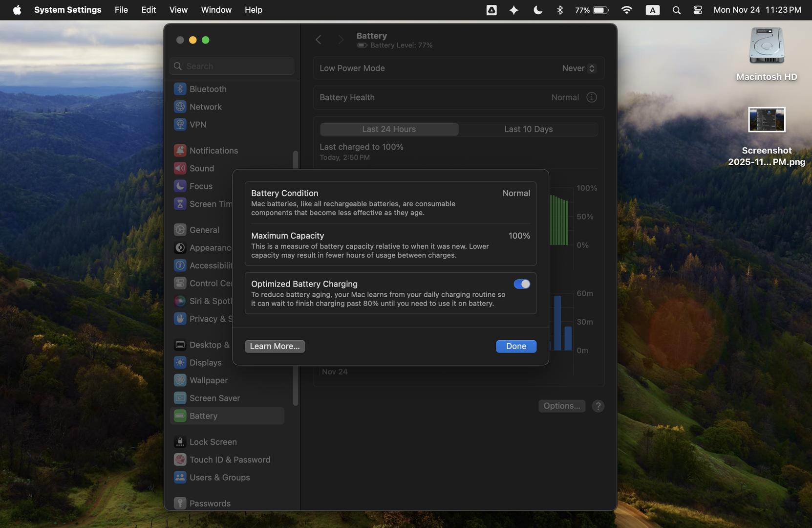The width and height of the screenshot is (812, 528).
Task: Open the View menu in menu bar
Action: (x=178, y=10)
